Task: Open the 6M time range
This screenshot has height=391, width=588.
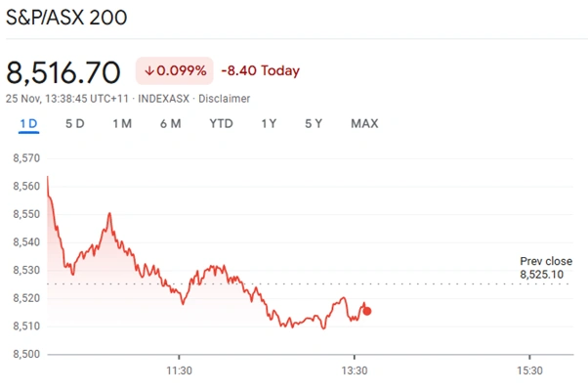Action: click(170, 124)
